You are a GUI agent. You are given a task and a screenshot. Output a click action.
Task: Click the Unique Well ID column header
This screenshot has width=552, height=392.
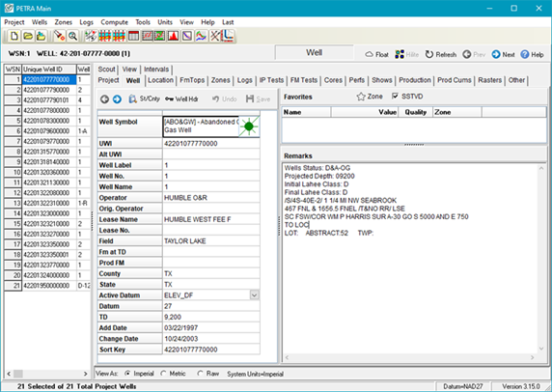point(49,69)
